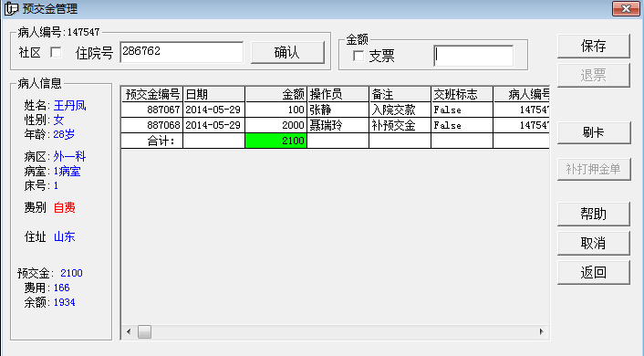The width and height of the screenshot is (644, 356).
Task: Click the 住院号 input field
Action: coord(182,52)
